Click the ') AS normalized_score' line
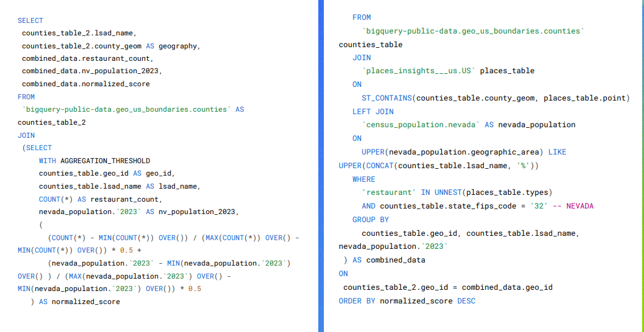Image resolution: width=644 pixels, height=332 pixels. click(x=75, y=302)
